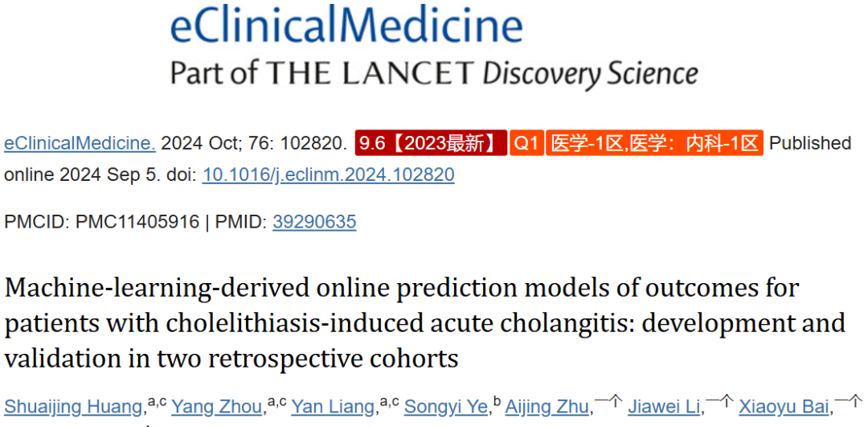Open author Songyi Ye's link
868x427 pixels.
coord(447,409)
